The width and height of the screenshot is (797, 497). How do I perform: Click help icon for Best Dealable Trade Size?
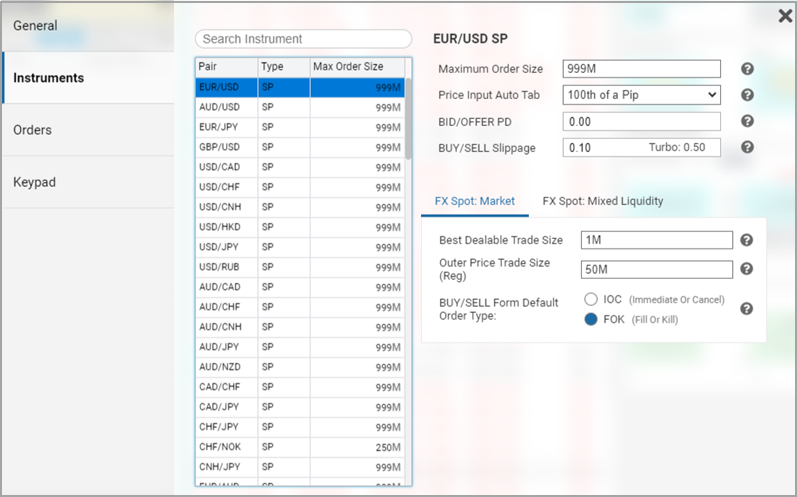[746, 240]
